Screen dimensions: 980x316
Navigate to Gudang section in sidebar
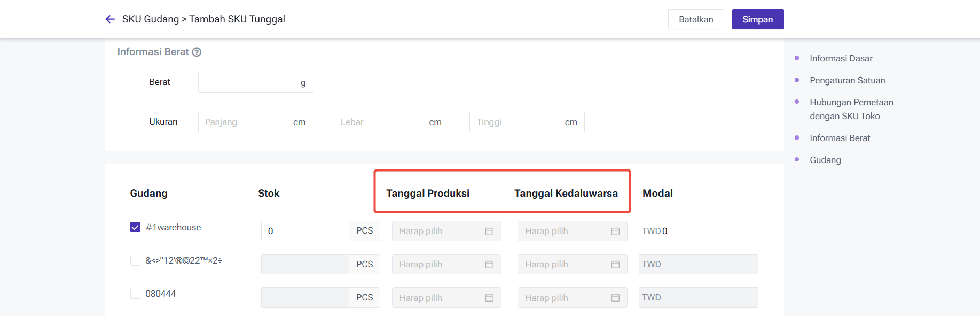click(825, 160)
